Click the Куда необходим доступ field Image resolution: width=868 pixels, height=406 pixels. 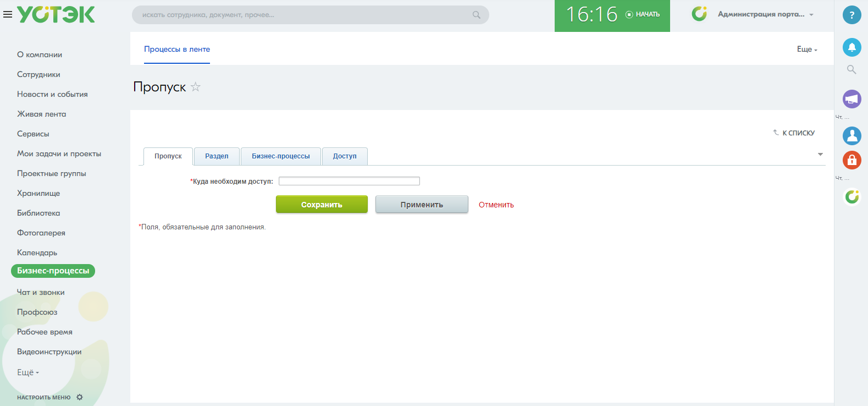click(x=349, y=181)
